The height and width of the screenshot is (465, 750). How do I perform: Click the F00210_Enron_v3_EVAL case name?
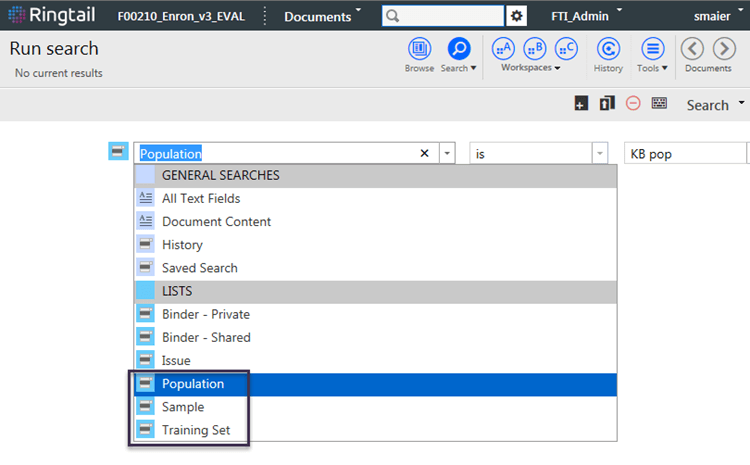click(x=181, y=16)
